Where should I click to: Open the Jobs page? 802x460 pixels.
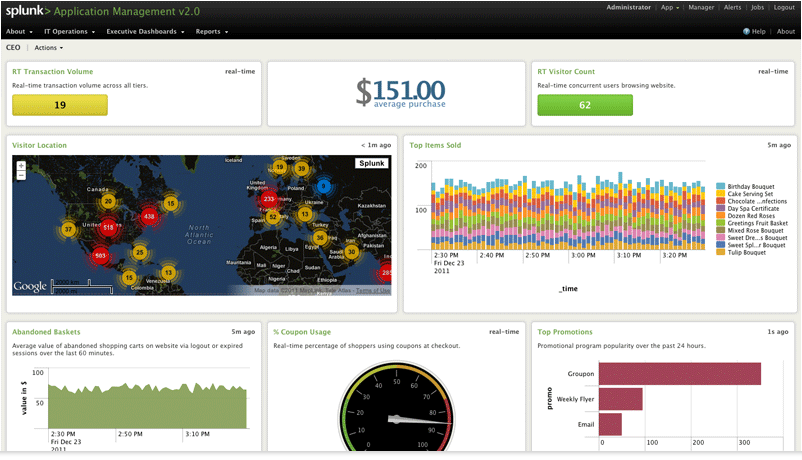coord(757,7)
